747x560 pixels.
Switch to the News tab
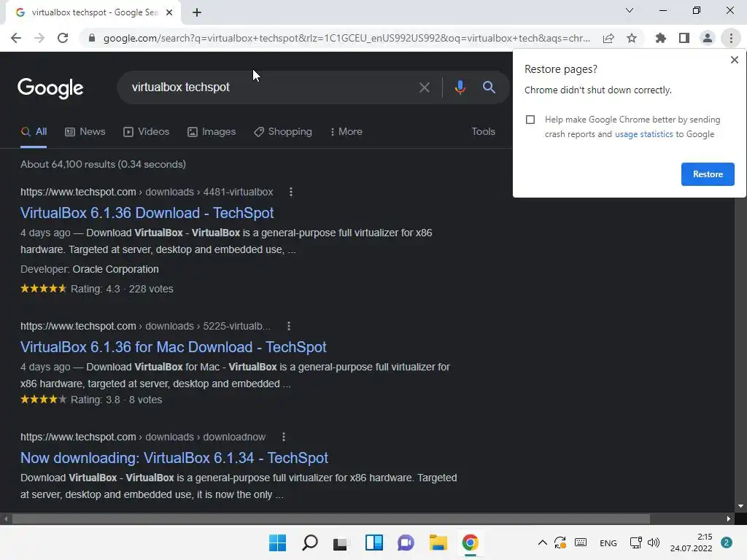(x=85, y=131)
